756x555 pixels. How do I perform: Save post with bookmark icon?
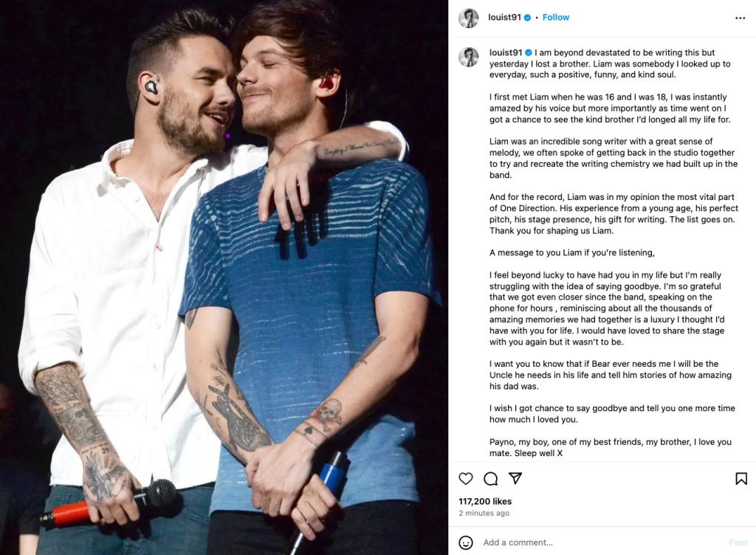point(741,478)
